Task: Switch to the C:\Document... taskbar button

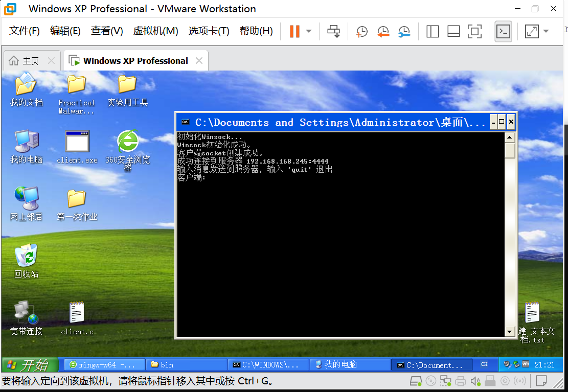Action: coord(432,365)
